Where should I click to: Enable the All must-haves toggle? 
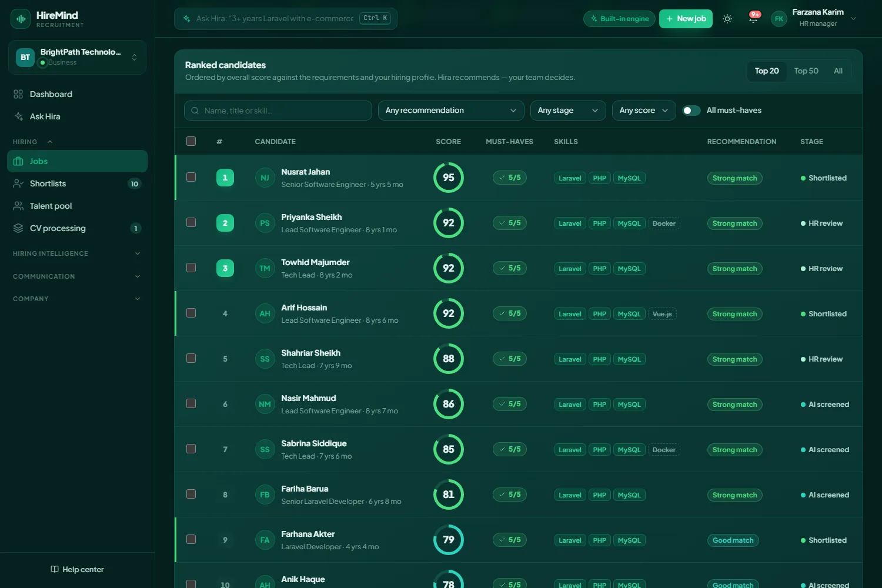[691, 111]
